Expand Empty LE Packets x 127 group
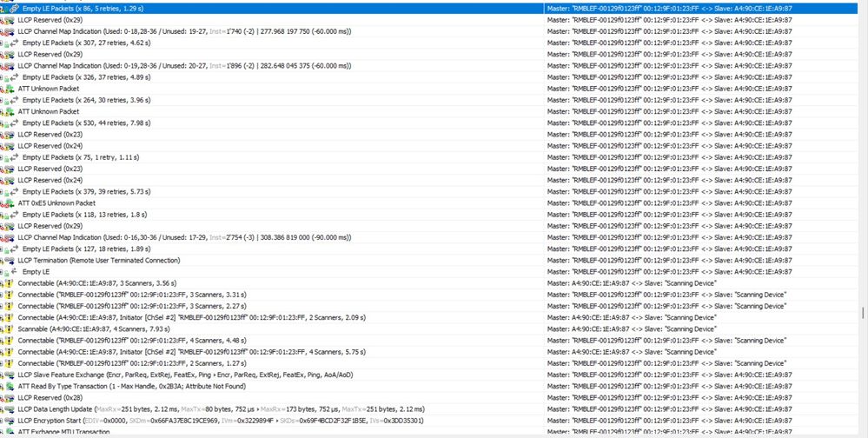Screen dimensions: 868x438 (2, 249)
